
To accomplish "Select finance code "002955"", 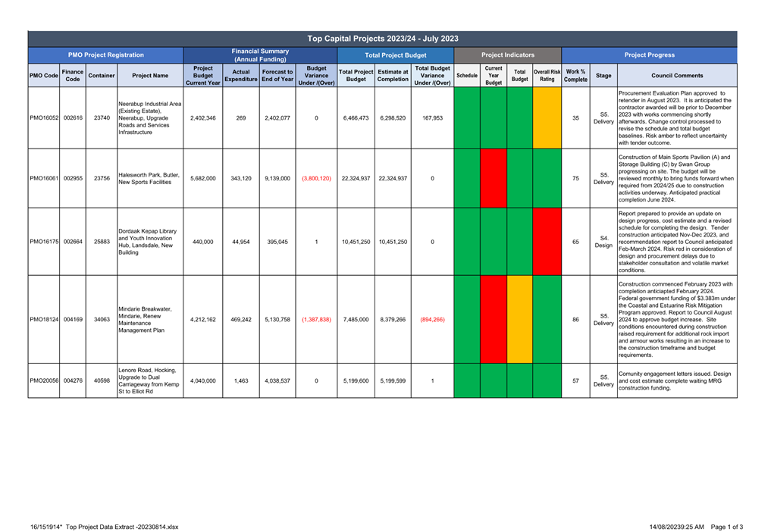I will coord(73,179).
